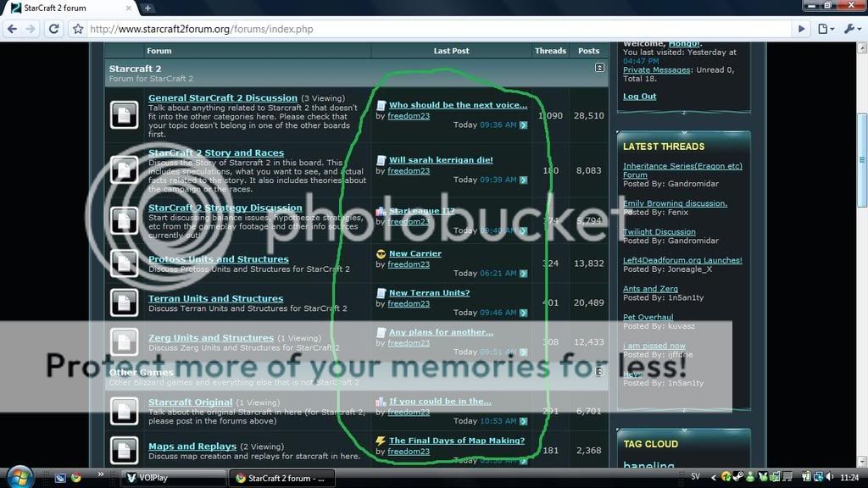Open the 'Emily Browning discussion.' latest thread
868x488 pixels.
coord(675,203)
